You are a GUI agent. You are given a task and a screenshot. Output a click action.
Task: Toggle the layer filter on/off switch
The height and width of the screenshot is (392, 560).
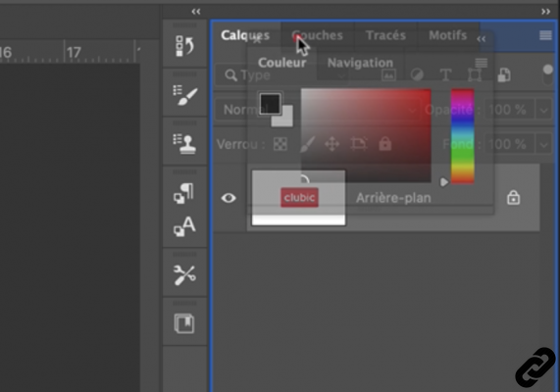coord(548,74)
